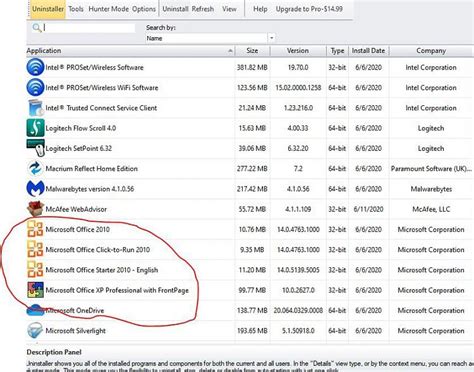Click the 193.65 MB size cell
This screenshot has height=372, width=474.
click(252, 331)
